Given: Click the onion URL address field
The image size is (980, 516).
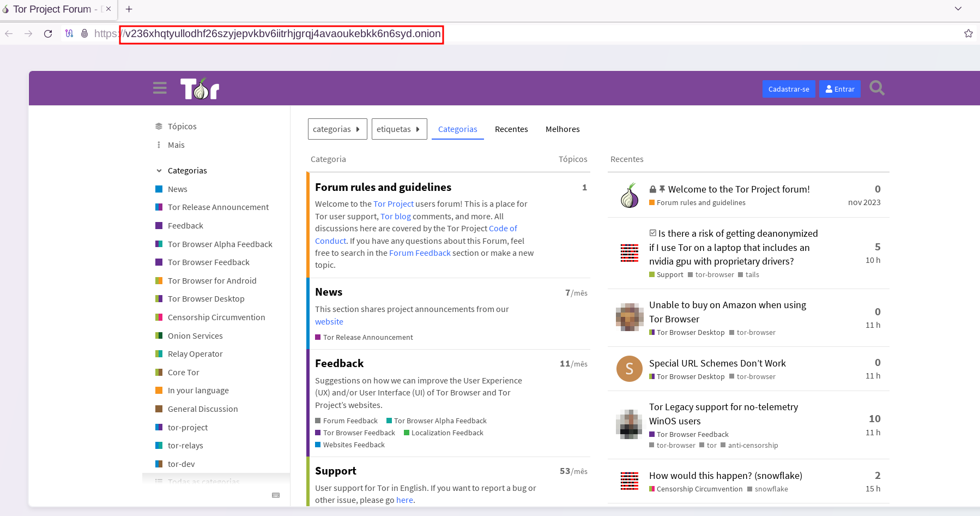Looking at the screenshot, I should (x=282, y=34).
